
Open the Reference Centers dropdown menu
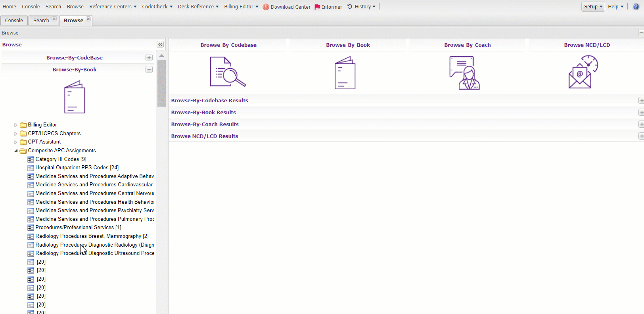click(113, 7)
